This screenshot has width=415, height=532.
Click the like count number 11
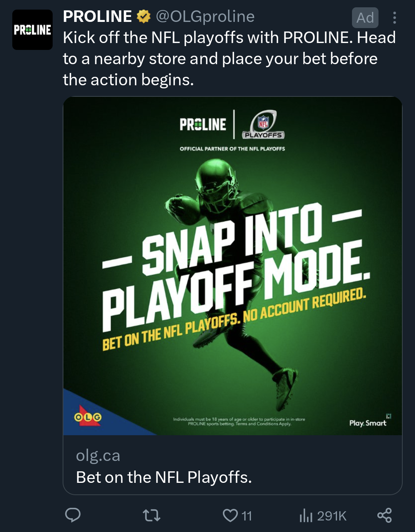247,515
